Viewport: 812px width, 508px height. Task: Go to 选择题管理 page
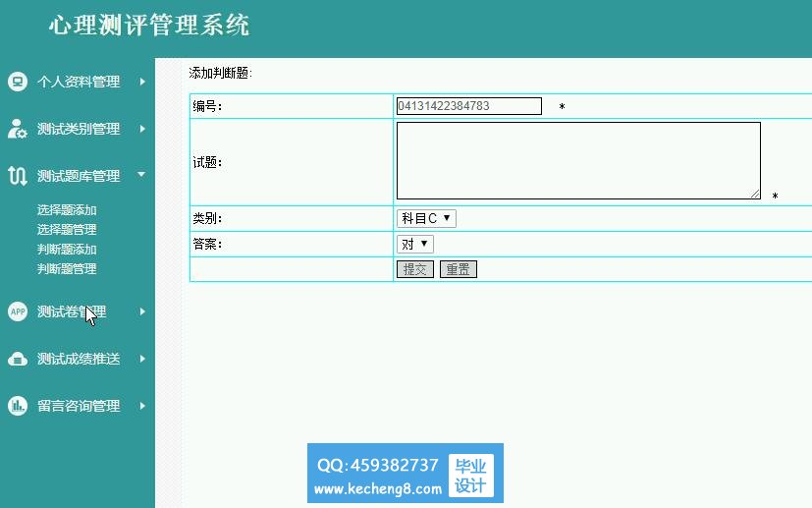pos(67,230)
